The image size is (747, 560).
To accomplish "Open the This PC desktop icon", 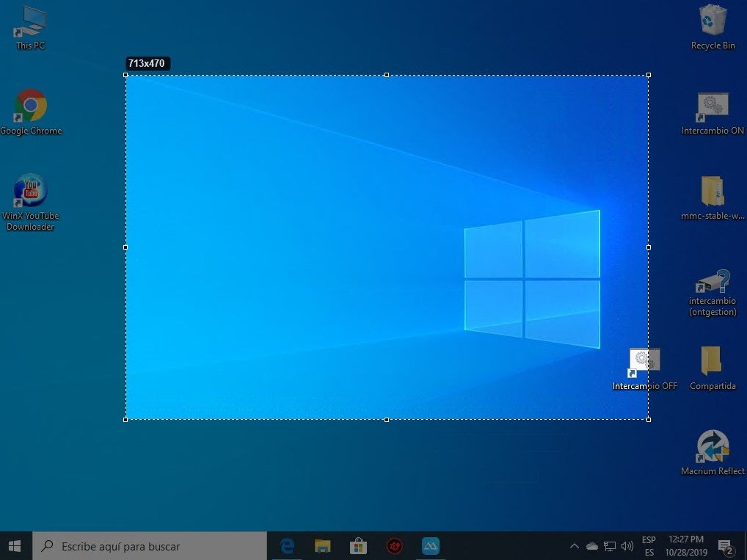I will [31, 27].
